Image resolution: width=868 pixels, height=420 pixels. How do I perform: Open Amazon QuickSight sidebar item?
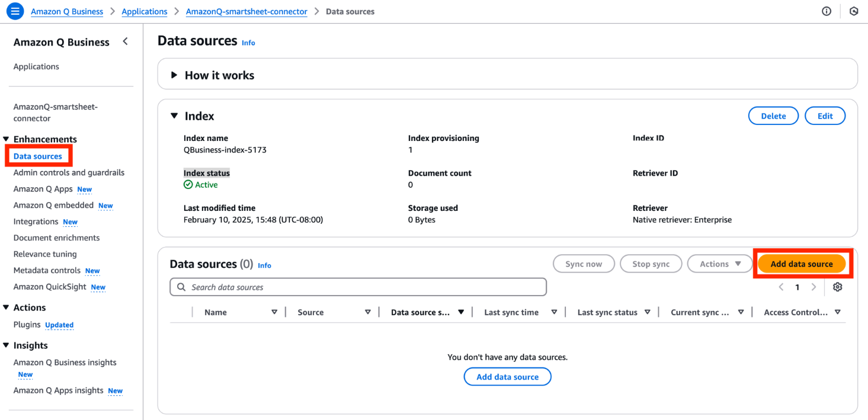pyautogui.click(x=50, y=287)
